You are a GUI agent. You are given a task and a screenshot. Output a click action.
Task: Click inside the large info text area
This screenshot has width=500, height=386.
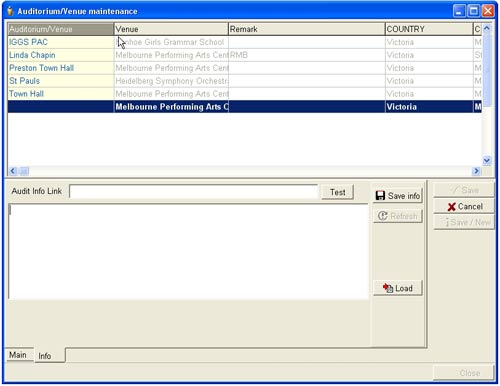pyautogui.click(x=188, y=252)
